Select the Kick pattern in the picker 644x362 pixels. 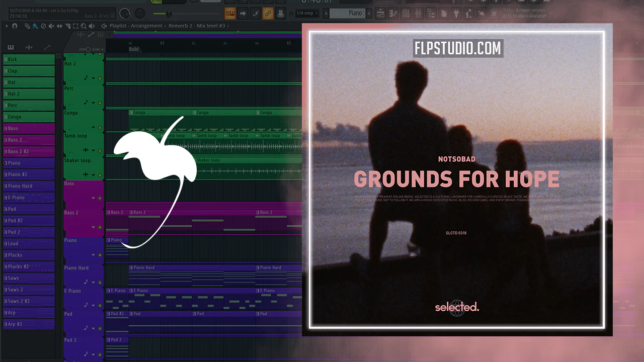(29, 59)
